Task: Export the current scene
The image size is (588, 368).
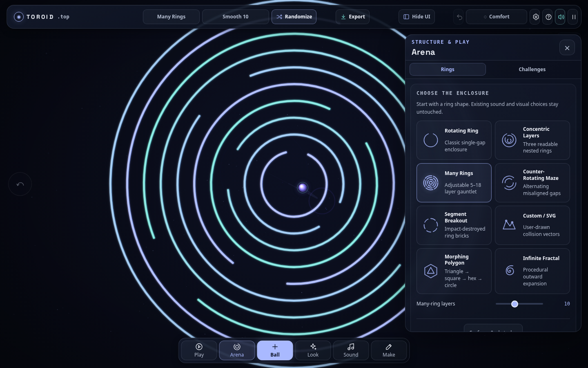Action: pyautogui.click(x=352, y=17)
